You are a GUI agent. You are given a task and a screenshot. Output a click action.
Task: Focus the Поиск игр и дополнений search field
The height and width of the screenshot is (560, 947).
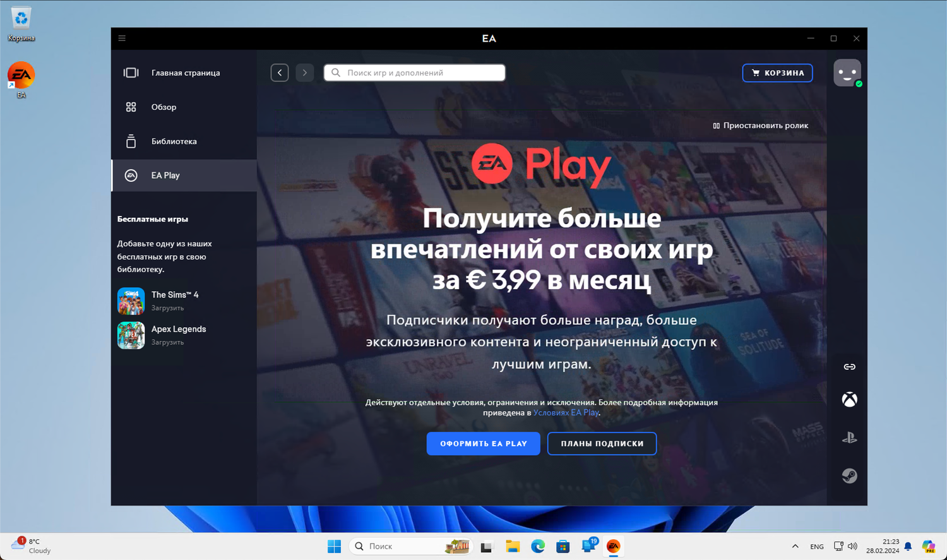[415, 73]
